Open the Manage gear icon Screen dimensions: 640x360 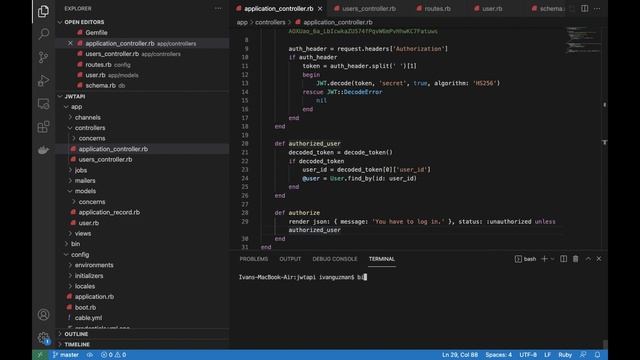tap(43, 338)
